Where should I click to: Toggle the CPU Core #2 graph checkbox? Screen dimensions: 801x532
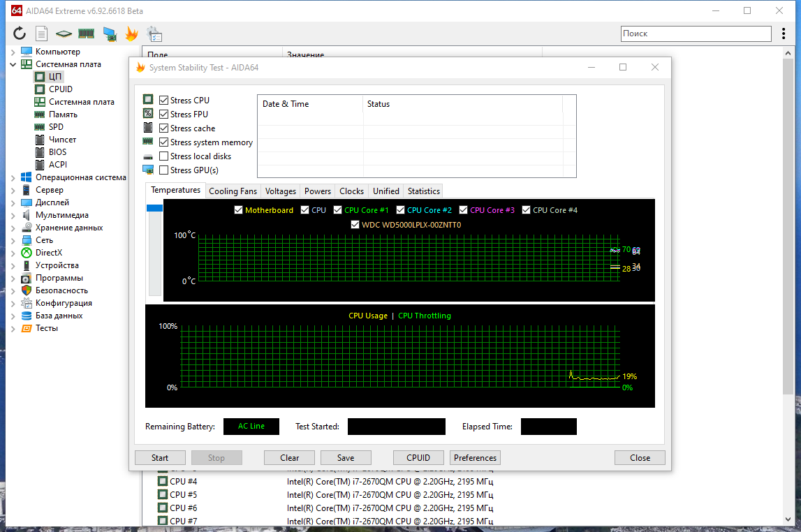point(401,210)
